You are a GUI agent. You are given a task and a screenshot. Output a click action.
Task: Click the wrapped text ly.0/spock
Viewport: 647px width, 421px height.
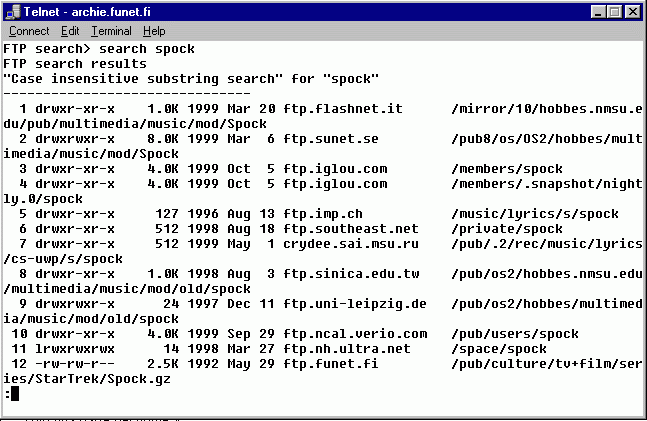pyautogui.click(x=43, y=199)
